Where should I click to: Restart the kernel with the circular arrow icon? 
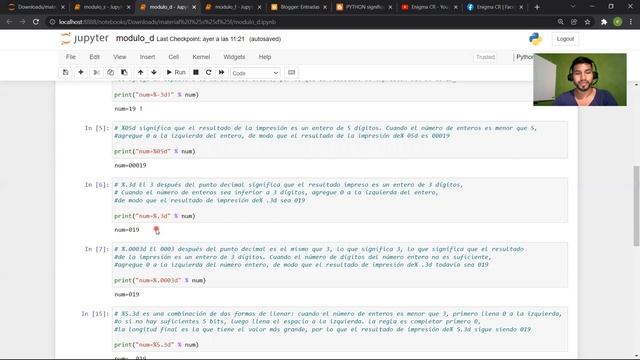tap(209, 73)
